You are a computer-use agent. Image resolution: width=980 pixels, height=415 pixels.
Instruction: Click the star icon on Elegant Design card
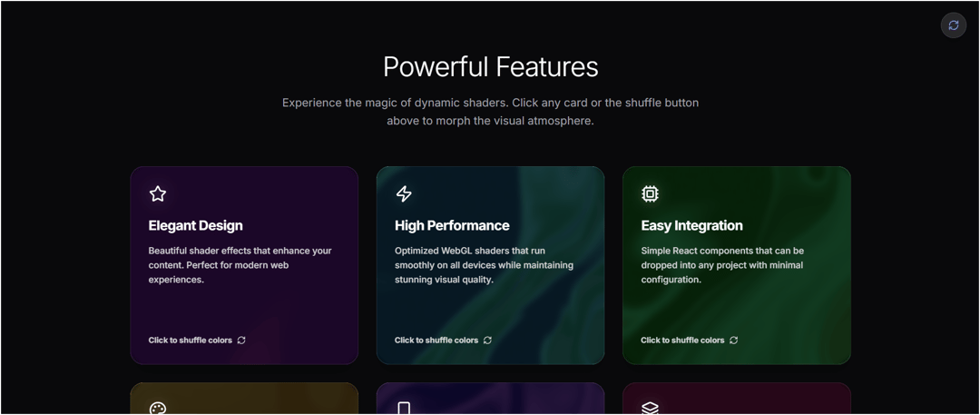(158, 194)
